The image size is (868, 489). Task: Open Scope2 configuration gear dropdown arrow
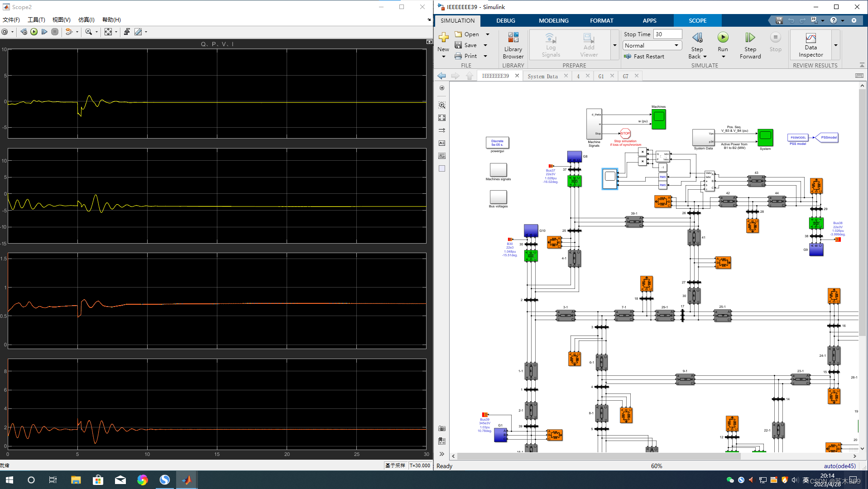point(12,32)
